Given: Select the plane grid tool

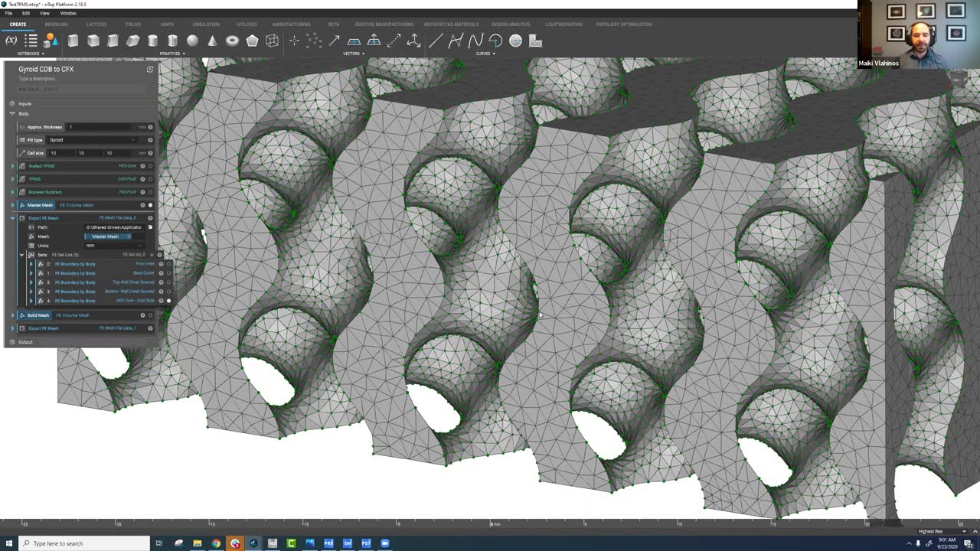Looking at the screenshot, I should coord(354,41).
